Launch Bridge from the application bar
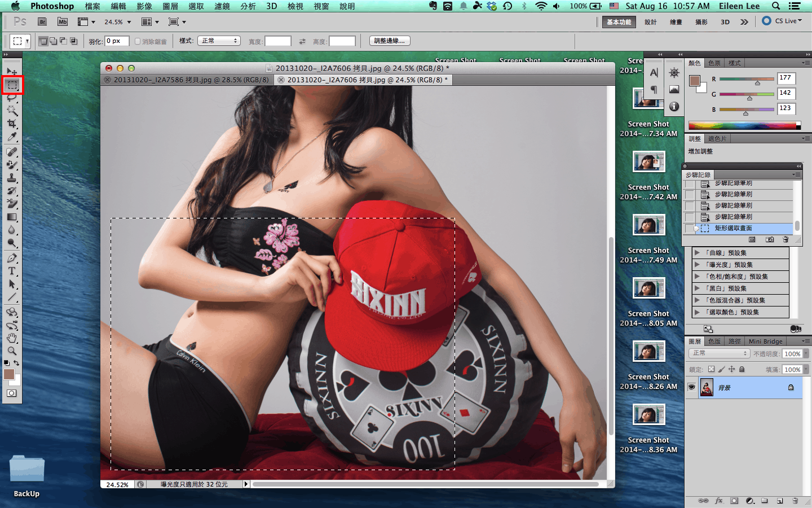Screen dimensions: 812x508 (x=42, y=21)
